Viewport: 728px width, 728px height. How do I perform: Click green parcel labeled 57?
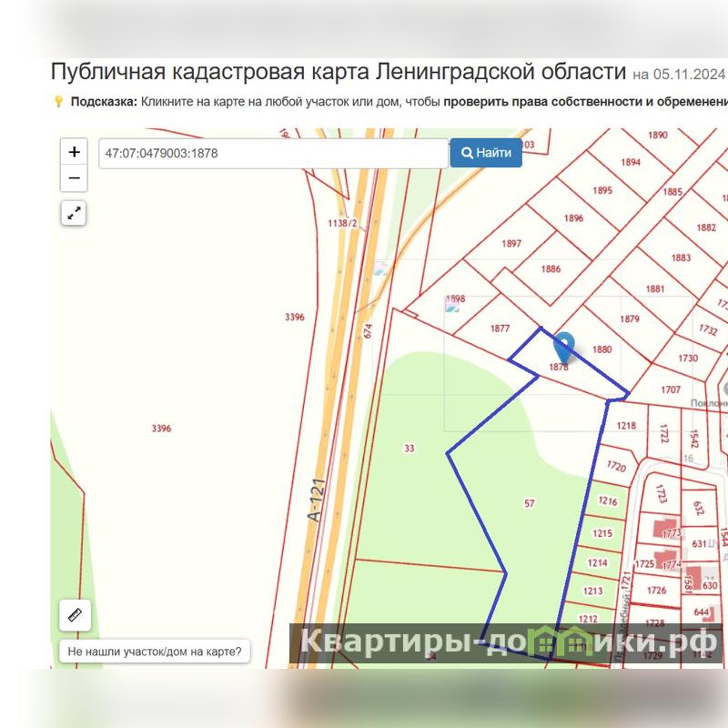tap(530, 503)
